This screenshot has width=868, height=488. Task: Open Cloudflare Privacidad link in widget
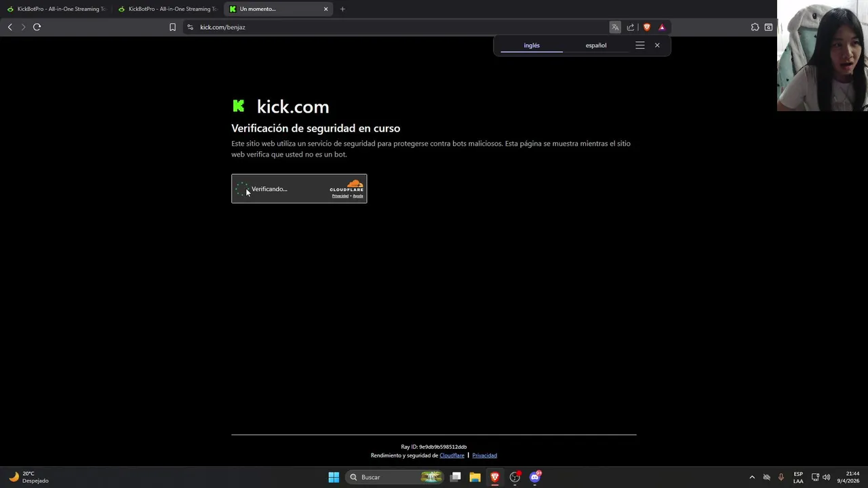point(340,196)
